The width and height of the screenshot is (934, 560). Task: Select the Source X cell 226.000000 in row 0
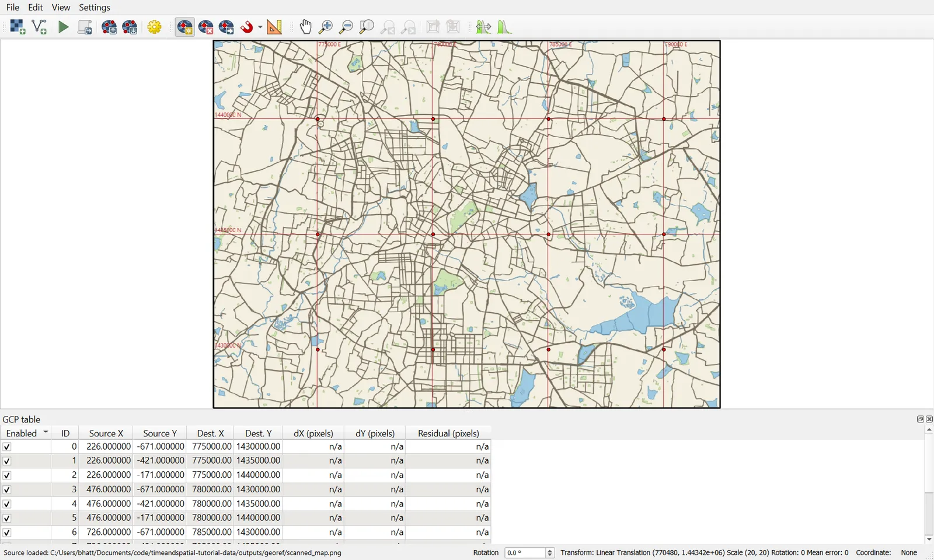tap(106, 447)
